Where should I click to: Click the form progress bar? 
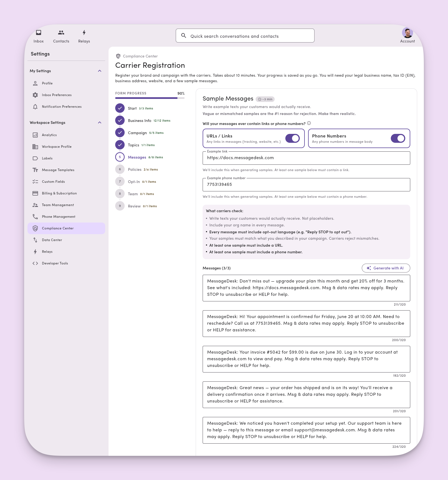[150, 98]
